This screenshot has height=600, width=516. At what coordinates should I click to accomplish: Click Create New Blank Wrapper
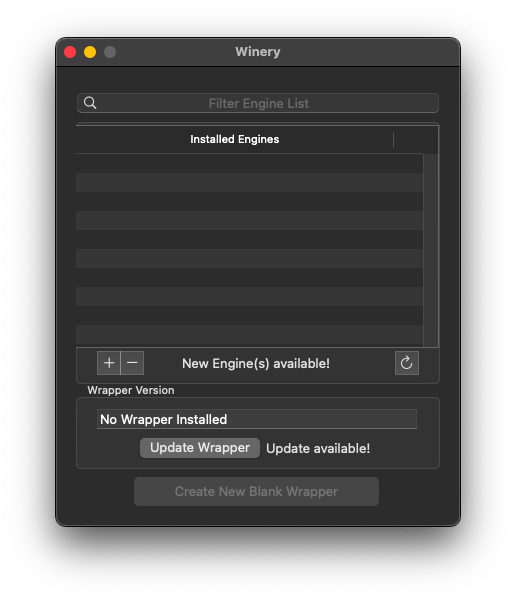[256, 491]
